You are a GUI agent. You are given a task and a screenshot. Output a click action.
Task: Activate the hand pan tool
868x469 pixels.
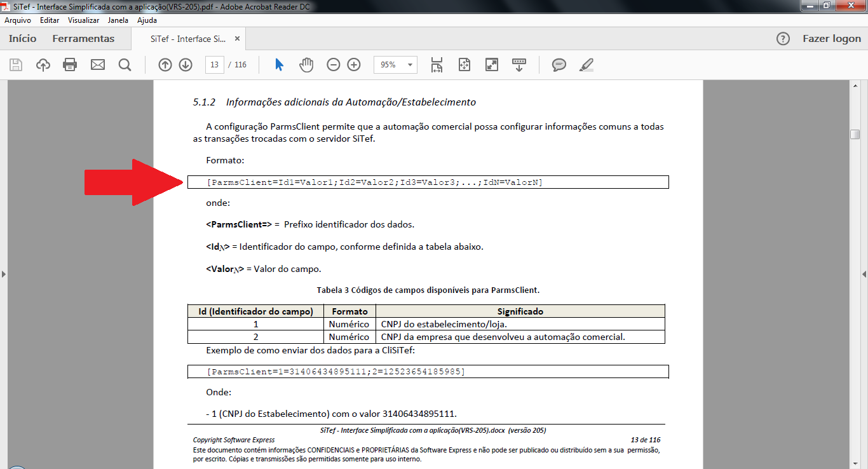pos(306,65)
